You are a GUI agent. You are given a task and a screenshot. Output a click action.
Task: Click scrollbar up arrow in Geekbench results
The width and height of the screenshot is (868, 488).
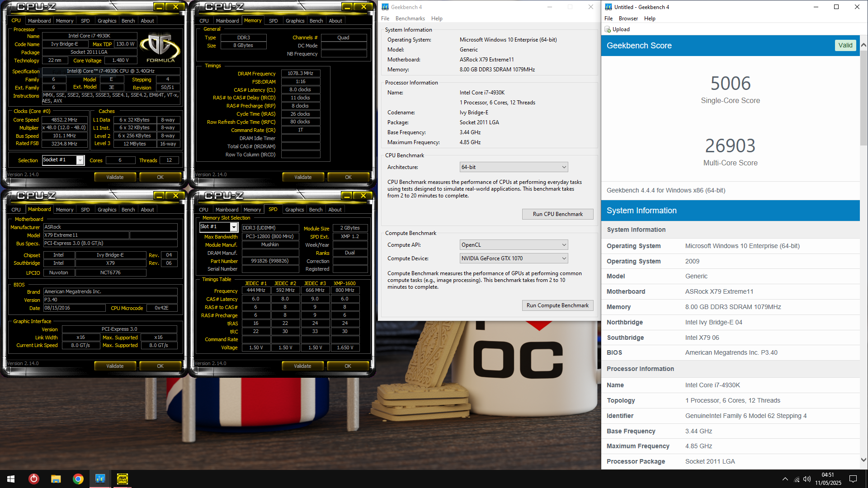pyautogui.click(x=863, y=45)
